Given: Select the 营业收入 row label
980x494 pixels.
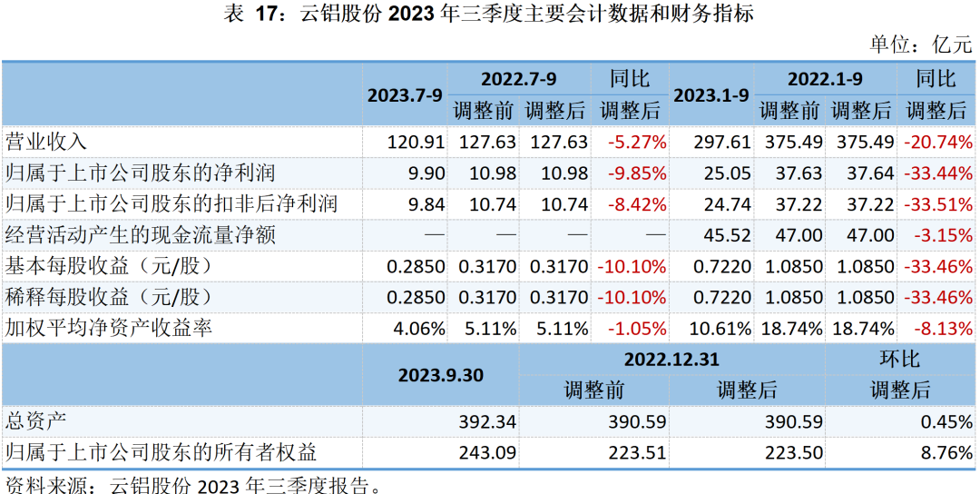Looking at the screenshot, I should coord(46,143).
